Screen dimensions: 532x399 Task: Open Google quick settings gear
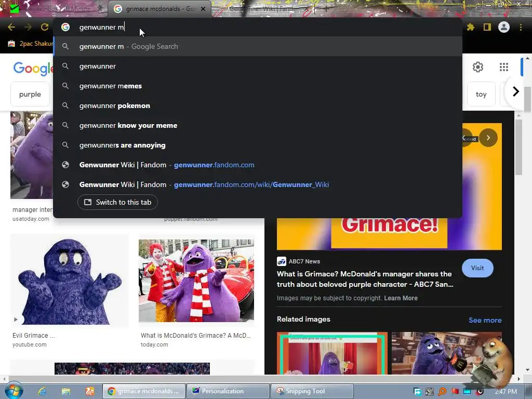click(478, 67)
